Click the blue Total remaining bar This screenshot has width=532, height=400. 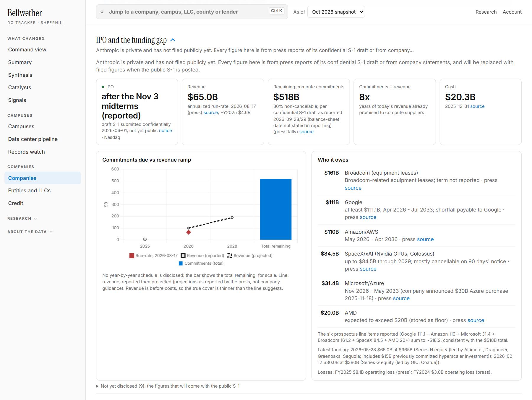pos(276,209)
